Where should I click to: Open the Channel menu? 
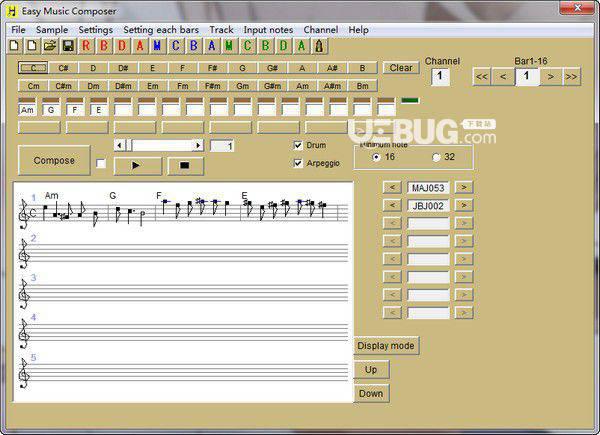[321, 30]
